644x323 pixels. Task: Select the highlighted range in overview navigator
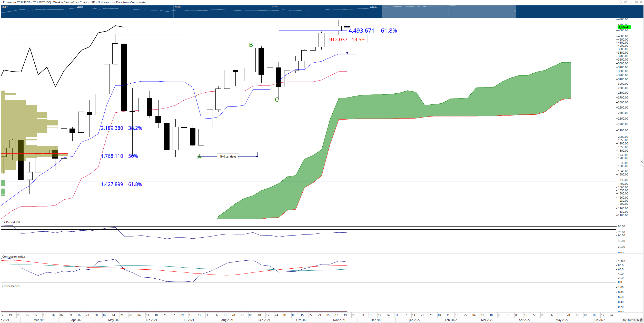[449, 12]
